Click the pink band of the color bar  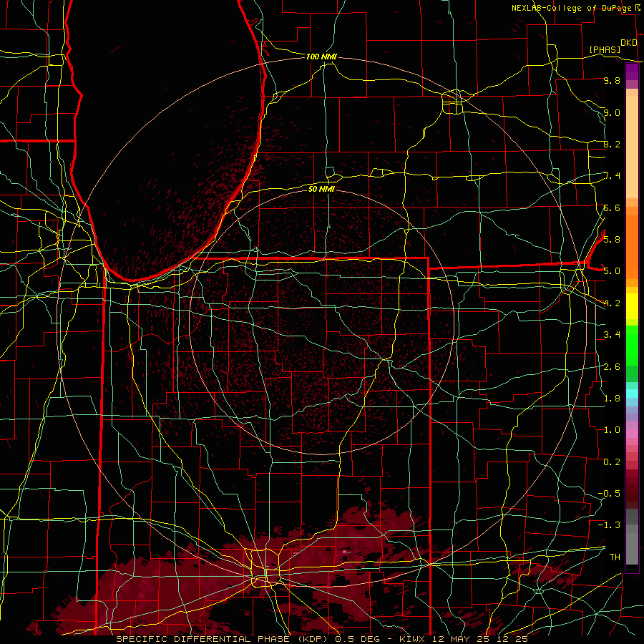tap(632, 434)
